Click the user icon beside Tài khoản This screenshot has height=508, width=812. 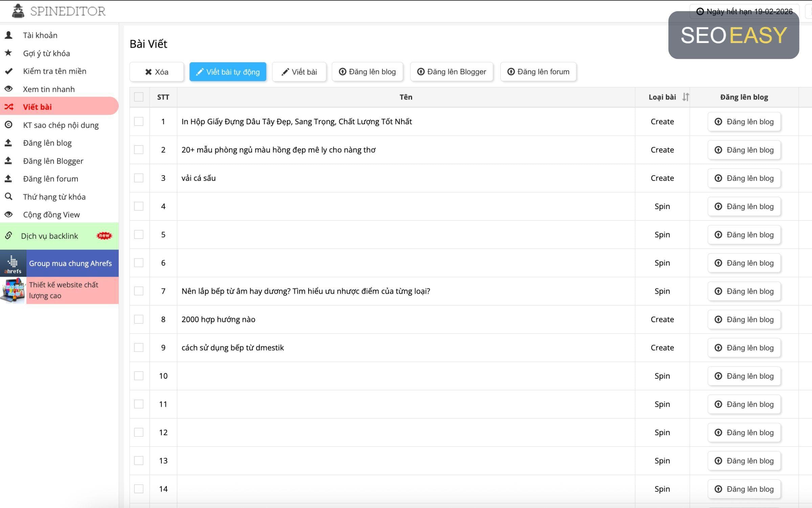tap(8, 35)
